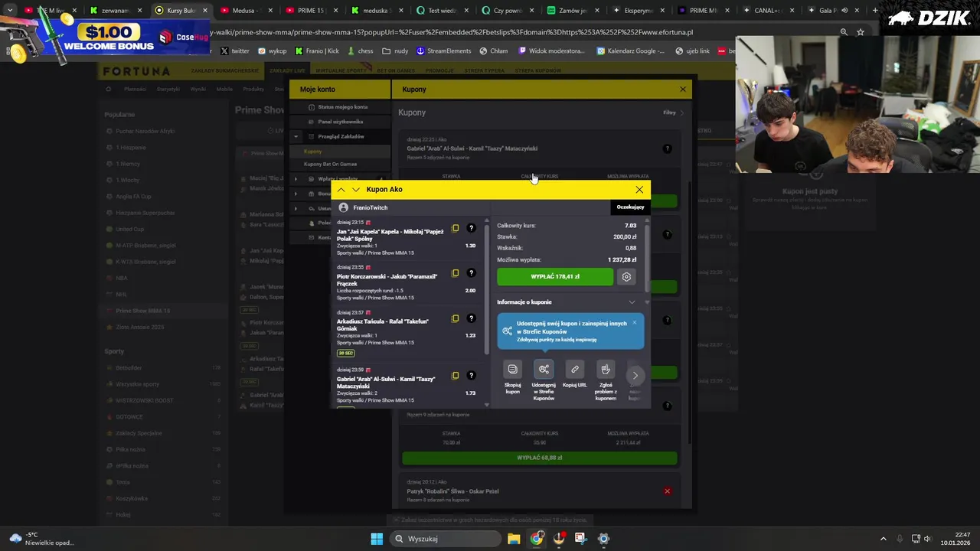Open help icon for Al-Sulwi bet in Kupon Ako
This screenshot has height=551, width=980.
tap(471, 376)
